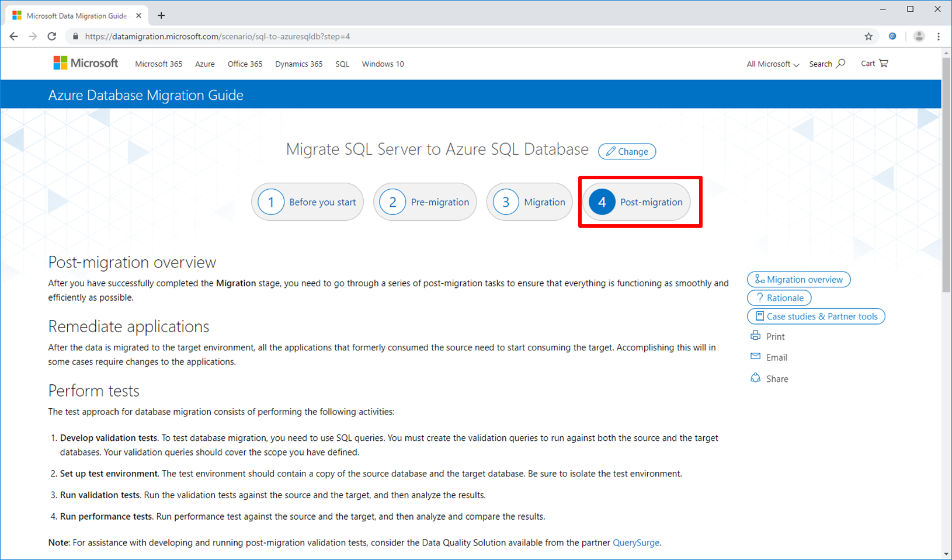Click the Print text link
Screen dimensions: 952x560
775,336
